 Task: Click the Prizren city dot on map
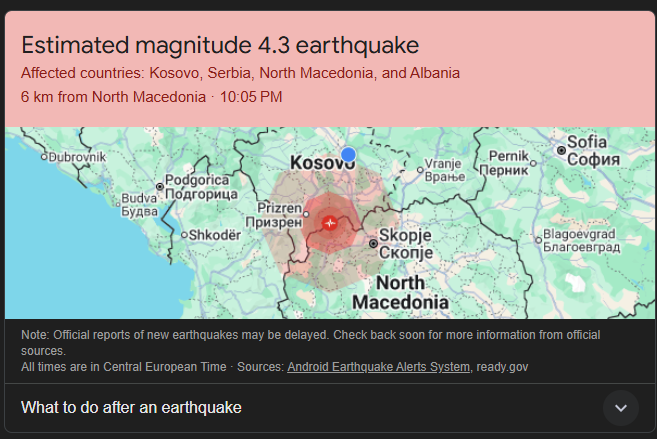pyautogui.click(x=306, y=213)
